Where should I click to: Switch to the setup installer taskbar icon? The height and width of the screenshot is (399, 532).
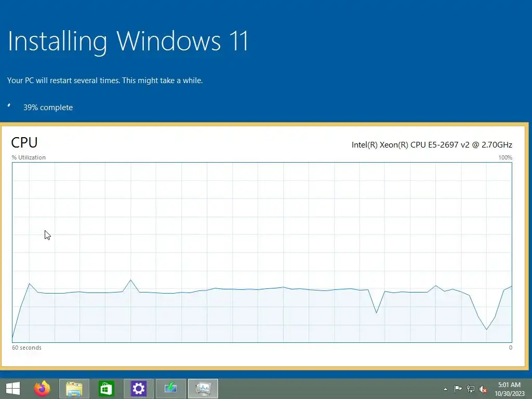170,389
